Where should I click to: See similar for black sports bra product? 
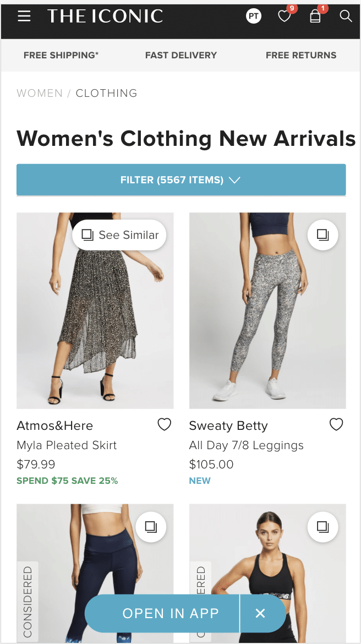[x=322, y=527]
